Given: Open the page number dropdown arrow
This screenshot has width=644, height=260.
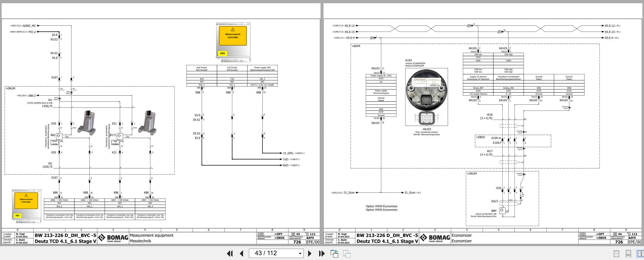Looking at the screenshot, I should [x=300, y=253].
